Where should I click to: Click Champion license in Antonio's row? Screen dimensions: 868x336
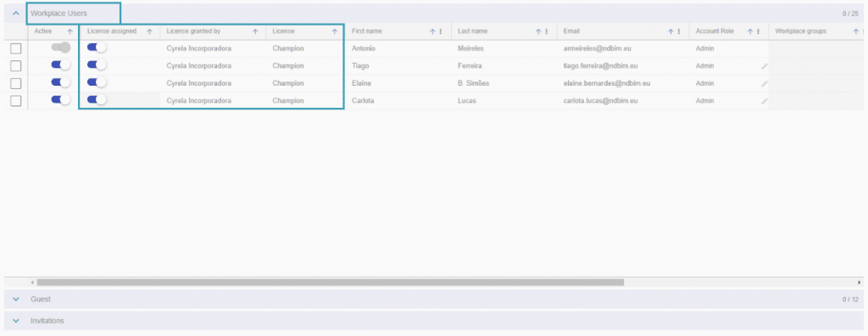pyautogui.click(x=288, y=49)
